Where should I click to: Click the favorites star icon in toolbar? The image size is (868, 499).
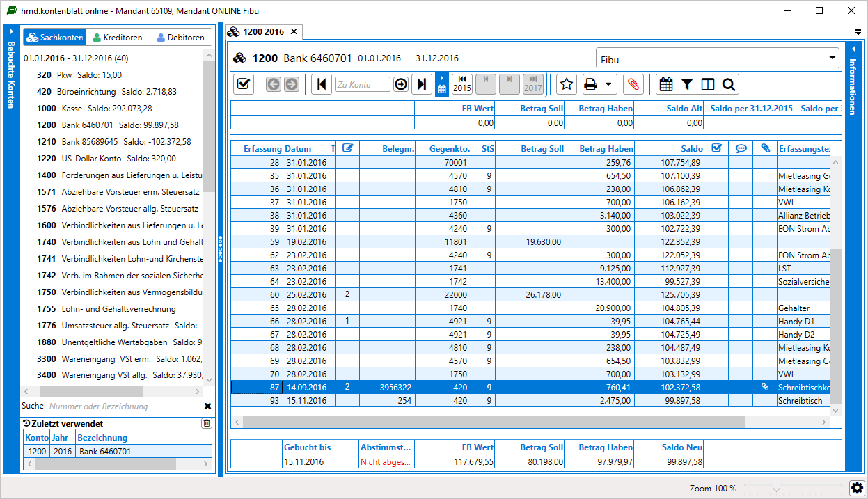[x=567, y=84]
